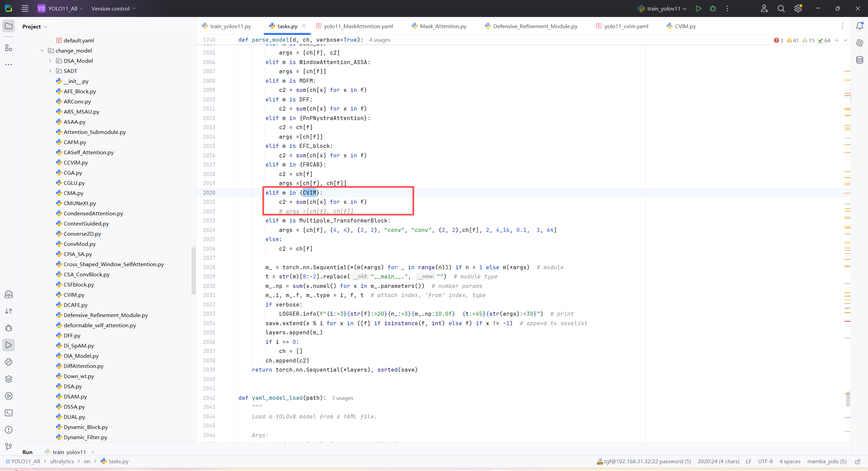868x471 pixels.
Task: Toggle the Project folder tool window
Action: coord(9,26)
